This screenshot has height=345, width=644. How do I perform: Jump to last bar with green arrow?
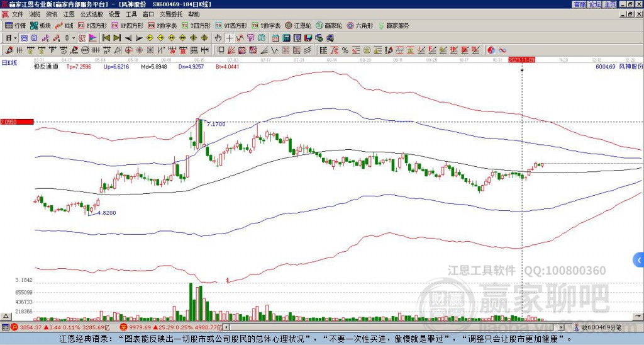[117, 38]
